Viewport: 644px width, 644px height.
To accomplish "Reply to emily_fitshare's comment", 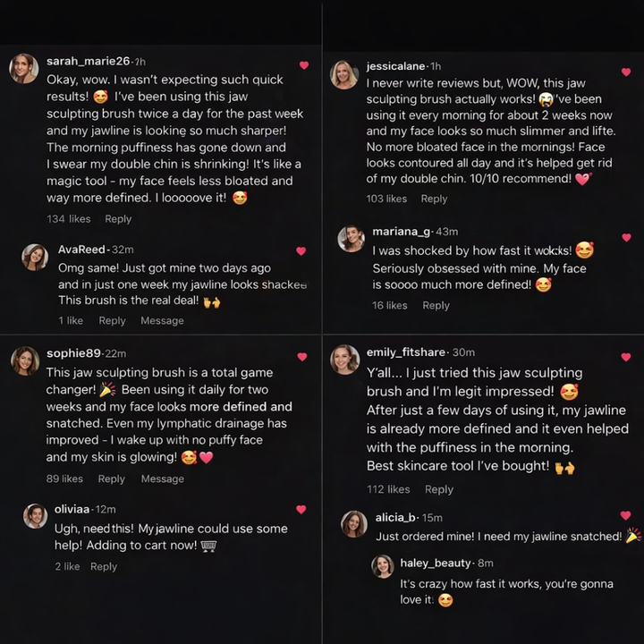I will [x=439, y=490].
